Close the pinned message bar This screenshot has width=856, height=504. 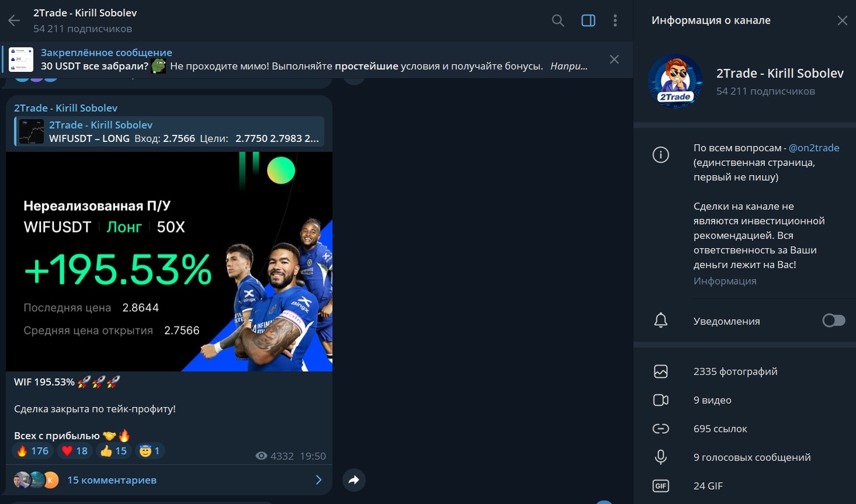(x=614, y=59)
